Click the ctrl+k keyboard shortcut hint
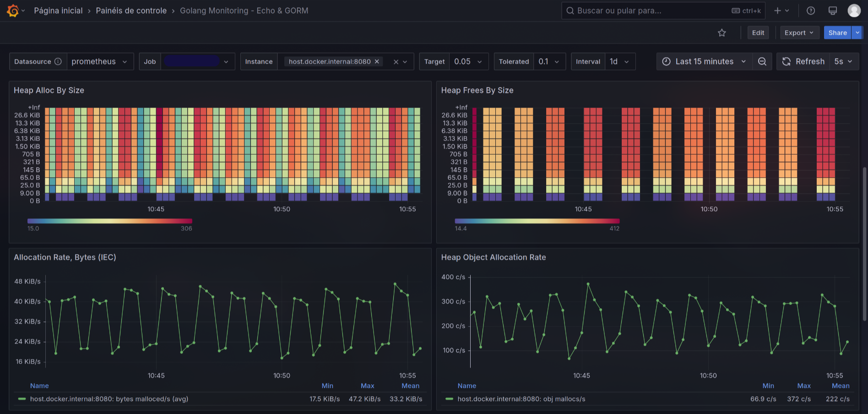868x414 pixels. tap(746, 11)
